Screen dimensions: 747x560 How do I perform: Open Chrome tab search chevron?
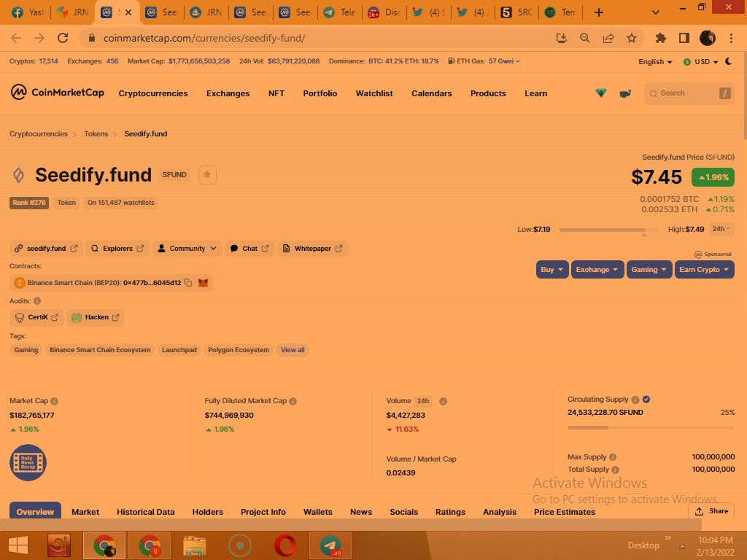tap(656, 12)
